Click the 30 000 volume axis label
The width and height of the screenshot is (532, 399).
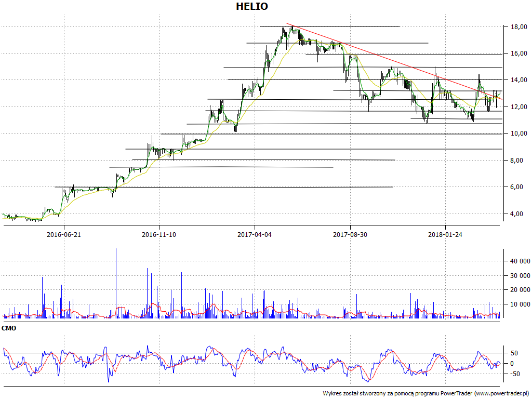tap(520, 276)
